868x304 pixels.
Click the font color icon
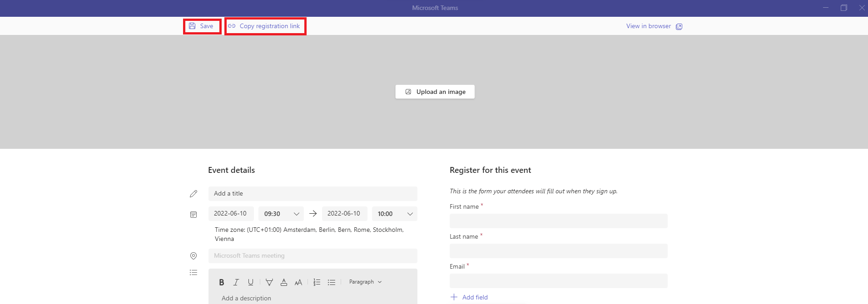tap(284, 282)
